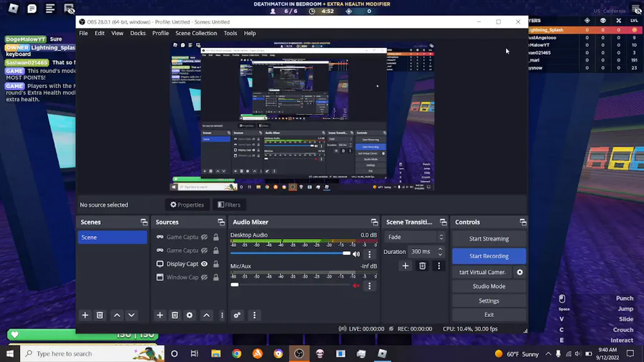Unlock the first Game Capture source

click(215, 237)
